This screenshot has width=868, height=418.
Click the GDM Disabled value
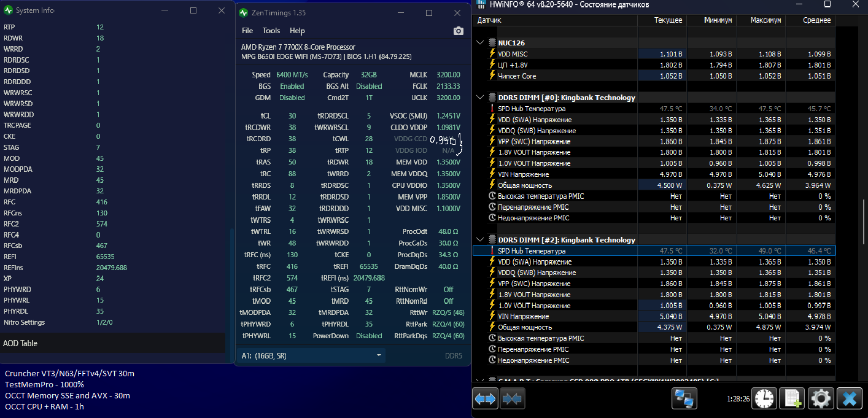click(x=292, y=98)
